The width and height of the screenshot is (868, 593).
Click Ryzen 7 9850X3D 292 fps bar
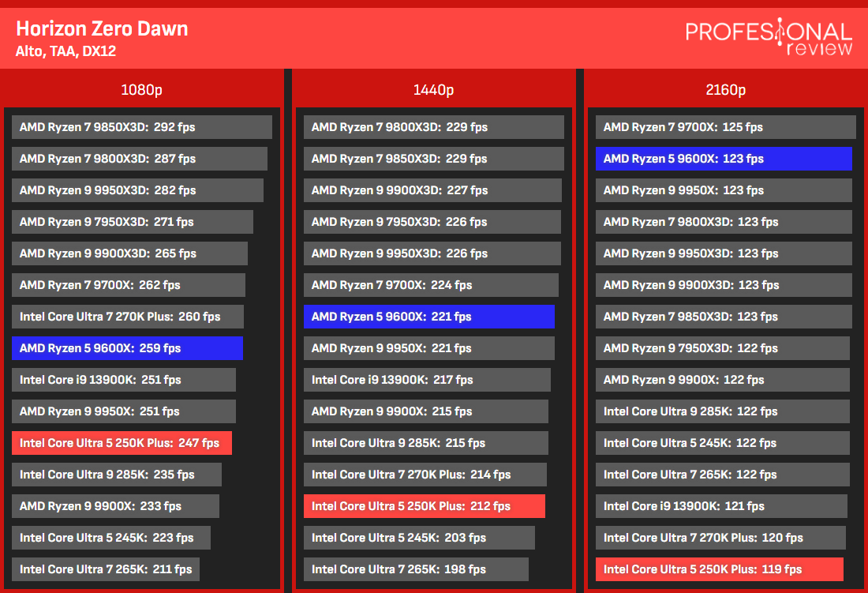(x=142, y=127)
